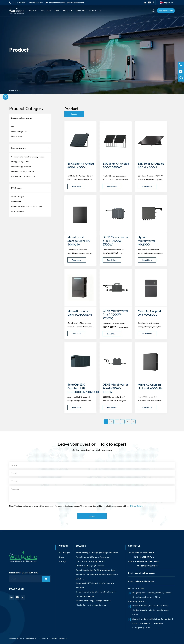The image size is (184, 644).
Task: Expand the balcony solar storage category
Action: (48, 118)
